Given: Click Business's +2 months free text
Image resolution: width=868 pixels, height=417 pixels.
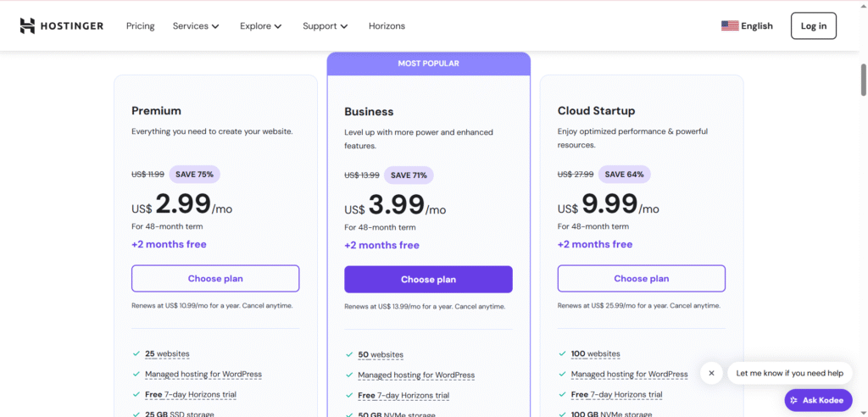Looking at the screenshot, I should [382, 245].
